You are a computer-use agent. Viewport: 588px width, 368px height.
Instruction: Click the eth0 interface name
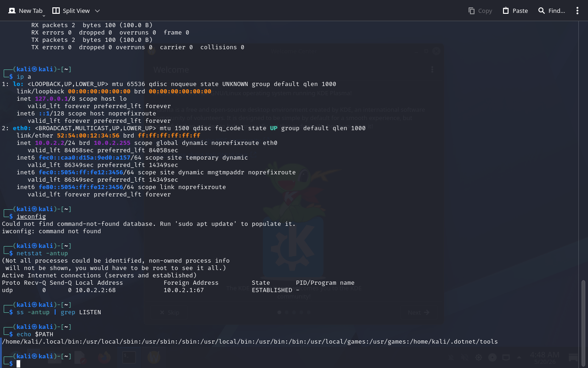click(22, 128)
